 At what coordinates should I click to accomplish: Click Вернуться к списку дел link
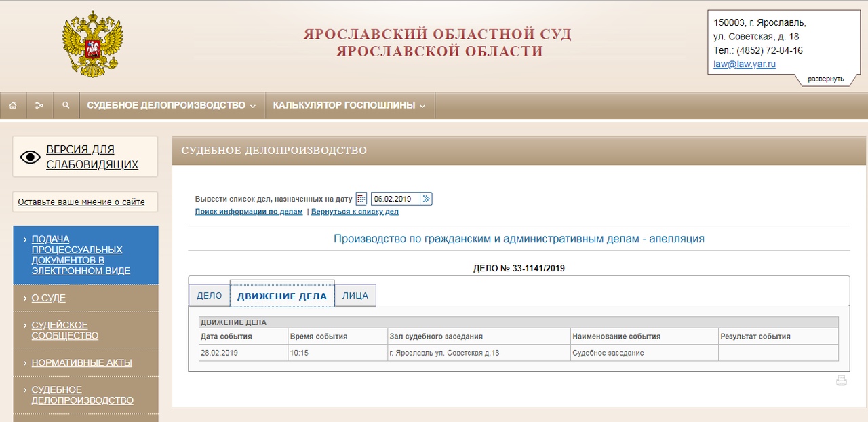[355, 212]
